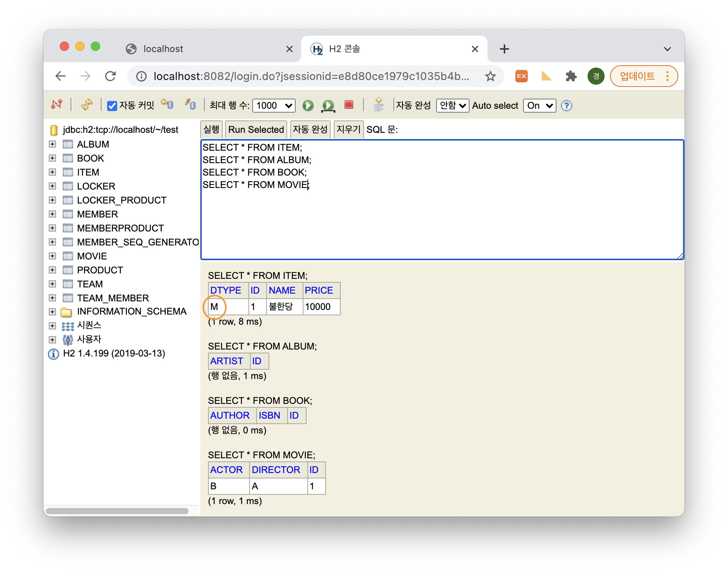The width and height of the screenshot is (728, 574).
Task: Click the rollback toolbar icon
Action: point(167,104)
